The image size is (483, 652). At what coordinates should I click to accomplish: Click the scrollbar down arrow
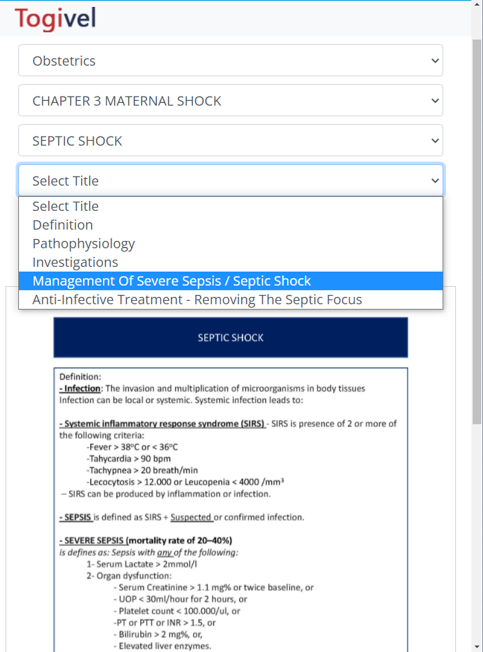point(477,647)
